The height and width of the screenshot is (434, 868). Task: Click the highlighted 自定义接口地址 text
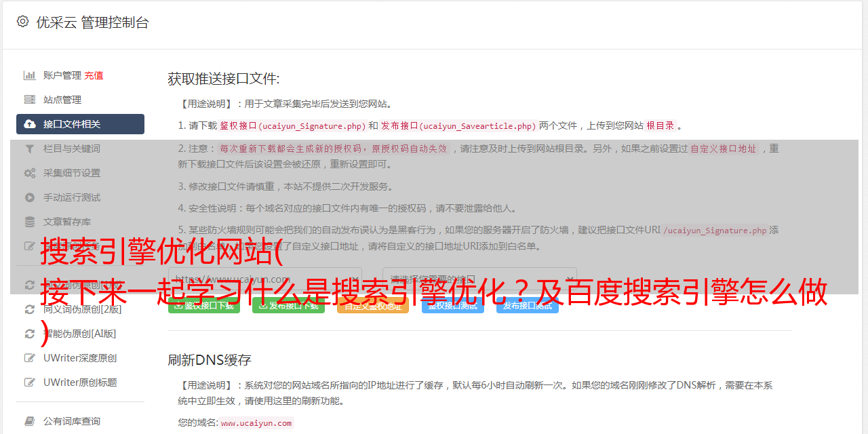pos(723,149)
